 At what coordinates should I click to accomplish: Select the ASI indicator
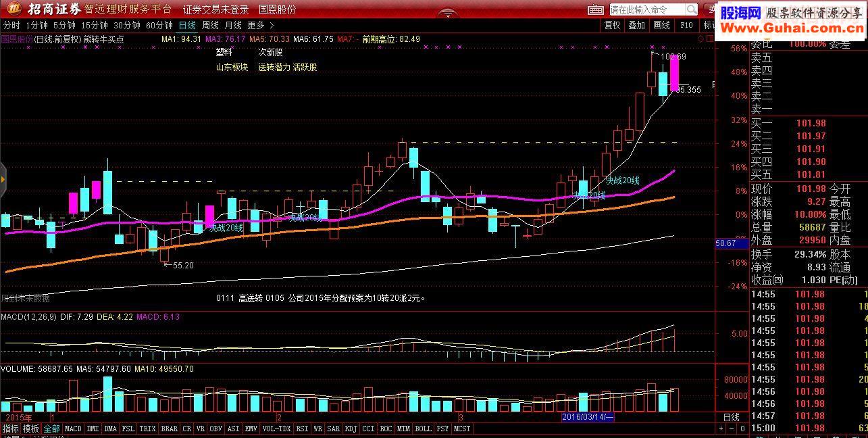(234, 429)
